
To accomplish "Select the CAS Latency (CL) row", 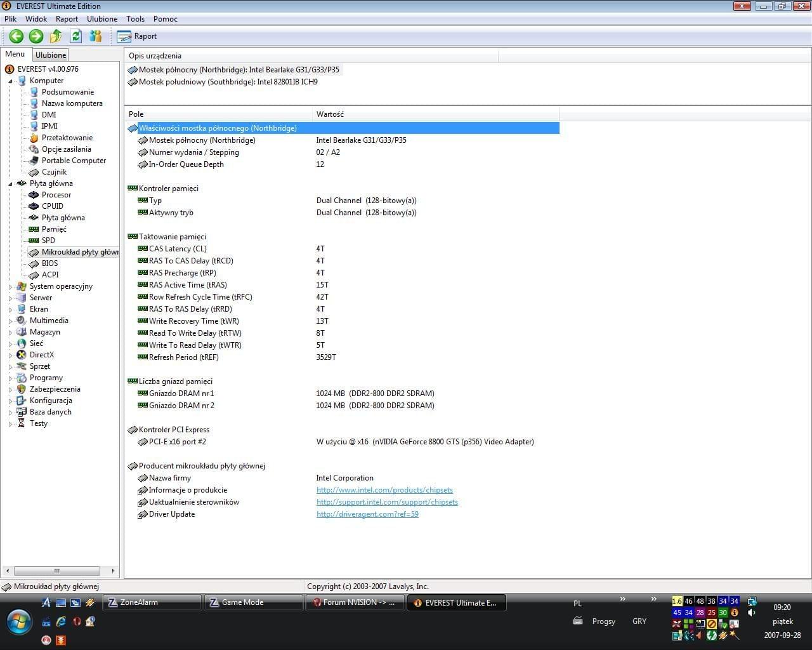I will click(x=343, y=249).
